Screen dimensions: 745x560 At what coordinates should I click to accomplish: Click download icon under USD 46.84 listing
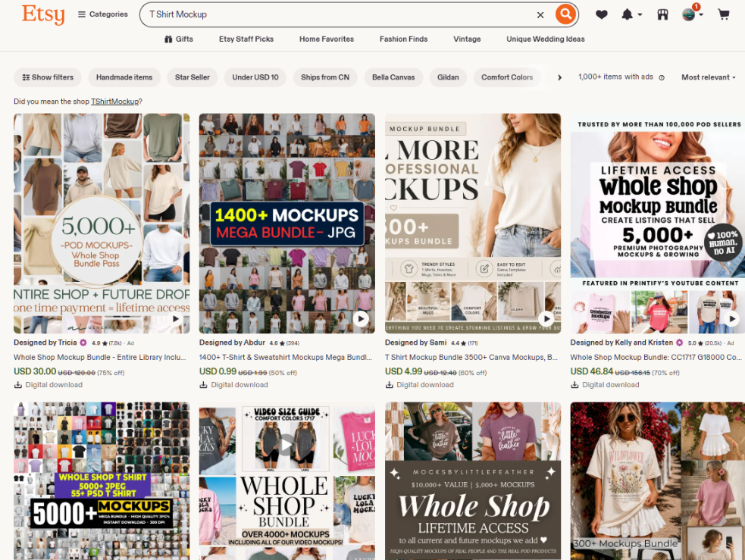coord(574,385)
